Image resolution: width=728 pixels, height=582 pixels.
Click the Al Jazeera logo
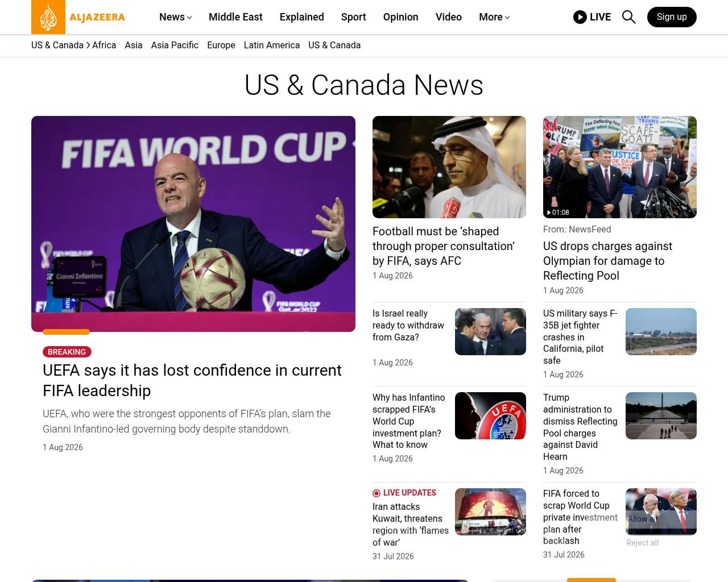click(78, 17)
